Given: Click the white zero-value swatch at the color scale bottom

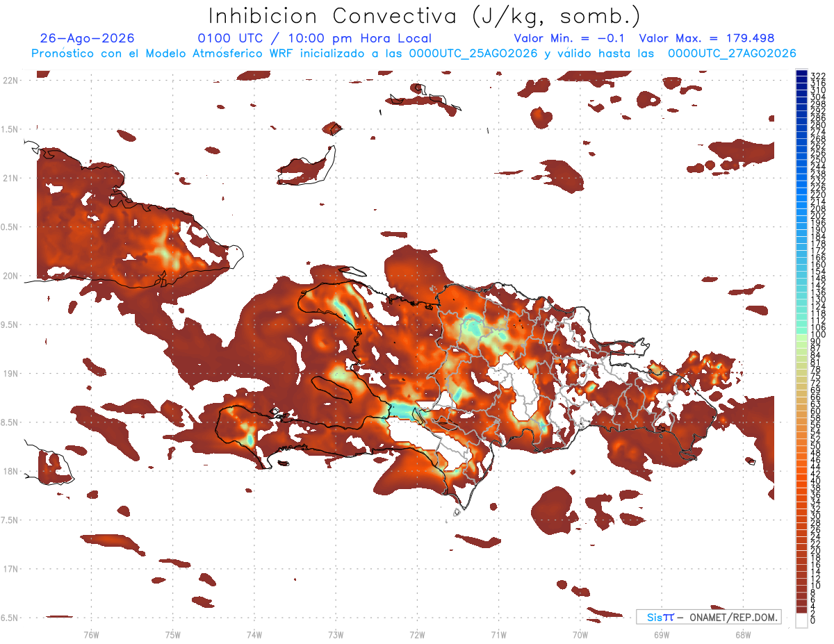Looking at the screenshot, I should click(802, 620).
